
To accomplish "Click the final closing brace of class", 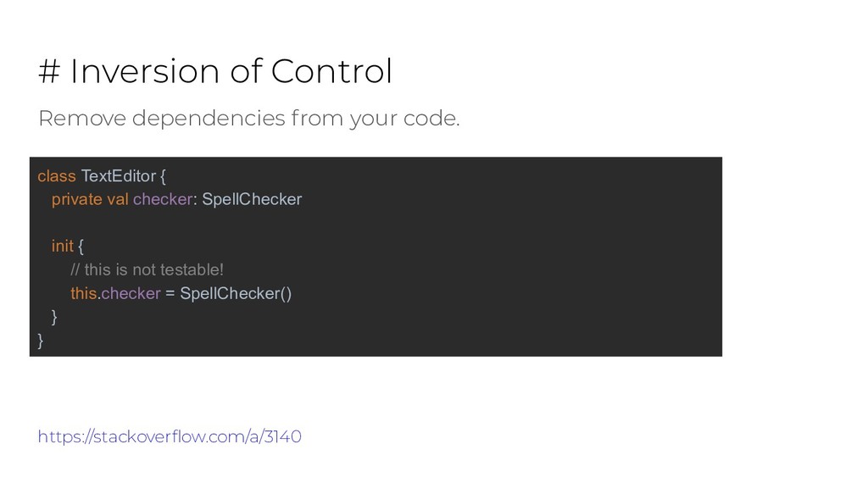I will pyautogui.click(x=41, y=341).
